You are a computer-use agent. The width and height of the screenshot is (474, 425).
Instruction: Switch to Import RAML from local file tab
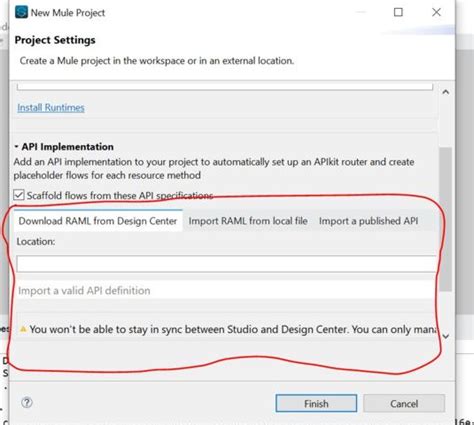[248, 221]
